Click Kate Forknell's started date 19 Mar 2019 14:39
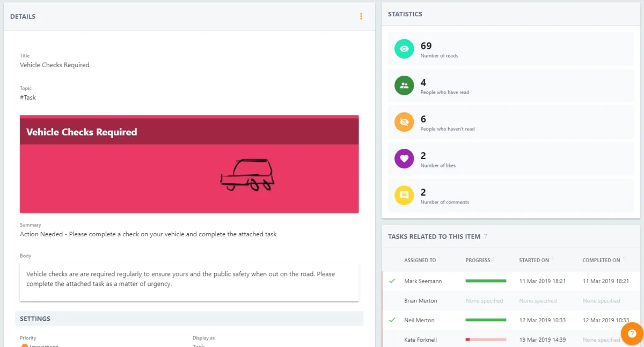 [543, 339]
